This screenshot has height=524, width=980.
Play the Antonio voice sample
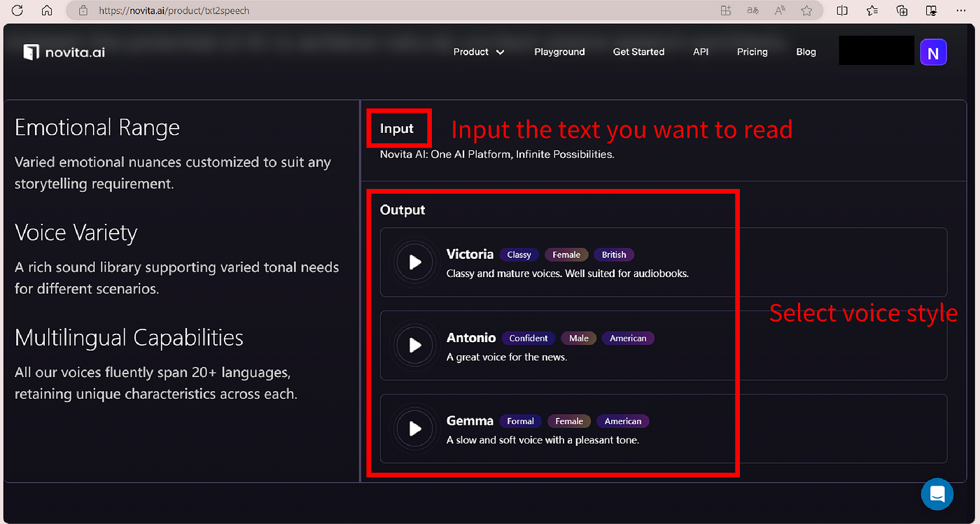pyautogui.click(x=415, y=345)
